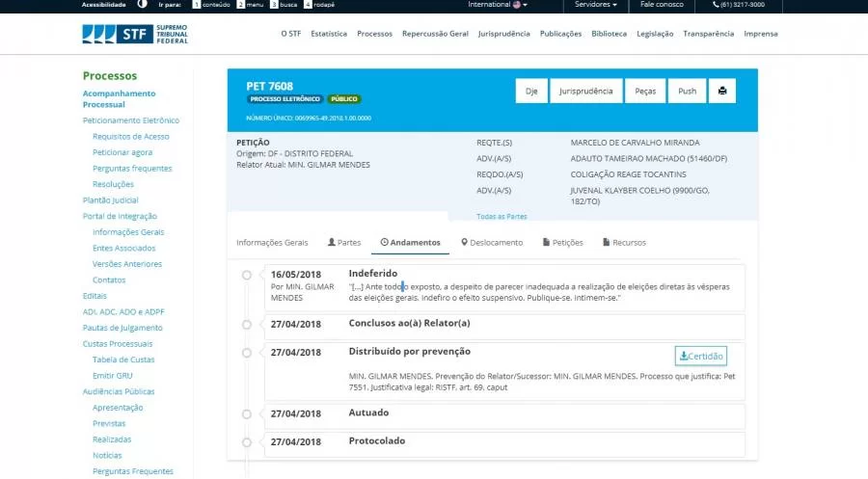Toggle the high contrast accessibility icon

(x=143, y=5)
